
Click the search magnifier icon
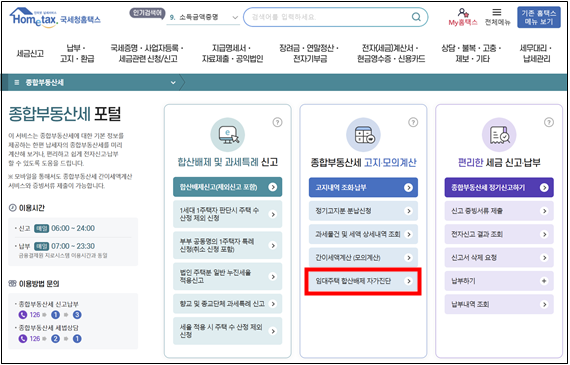point(416,17)
